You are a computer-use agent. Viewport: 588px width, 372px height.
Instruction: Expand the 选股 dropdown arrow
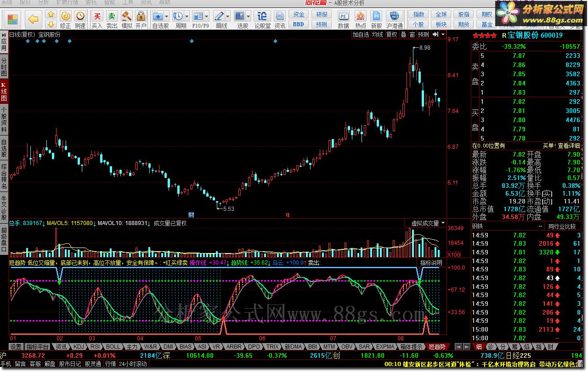pyautogui.click(x=249, y=16)
